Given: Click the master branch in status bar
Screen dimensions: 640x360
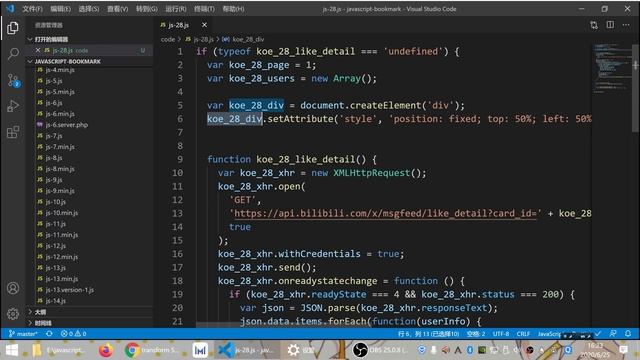Looking at the screenshot, I should coord(24,333).
